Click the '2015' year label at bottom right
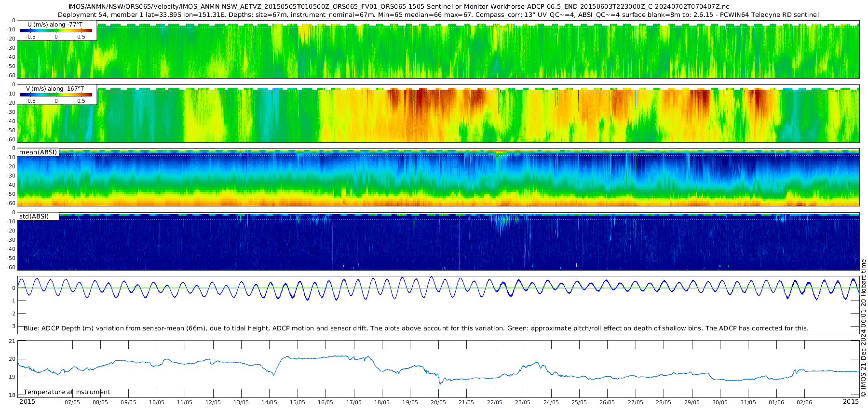This screenshot has width=868, height=410. pyautogui.click(x=851, y=402)
